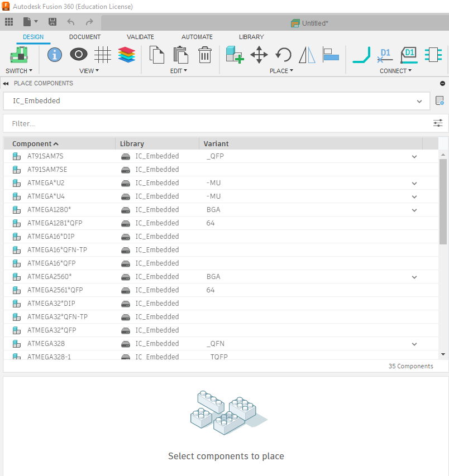Viewport: 449px width, 476px height.
Task: Open the EDIT dropdown
Action: click(179, 71)
